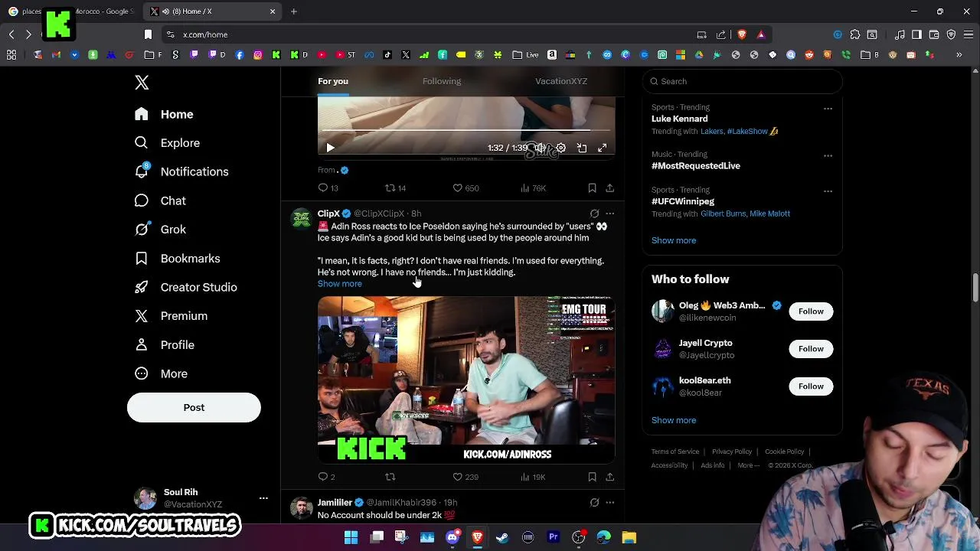Open Terms of Service footer link

tap(675, 452)
